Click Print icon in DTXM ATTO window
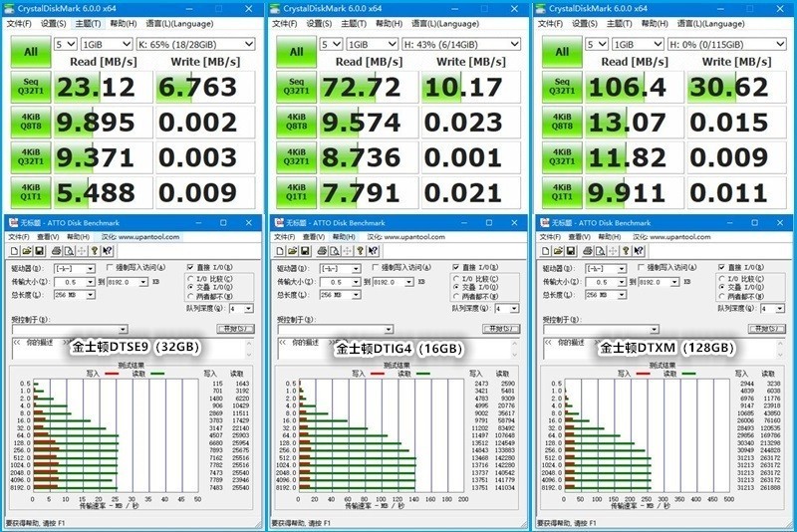The width and height of the screenshot is (797, 532). click(588, 250)
